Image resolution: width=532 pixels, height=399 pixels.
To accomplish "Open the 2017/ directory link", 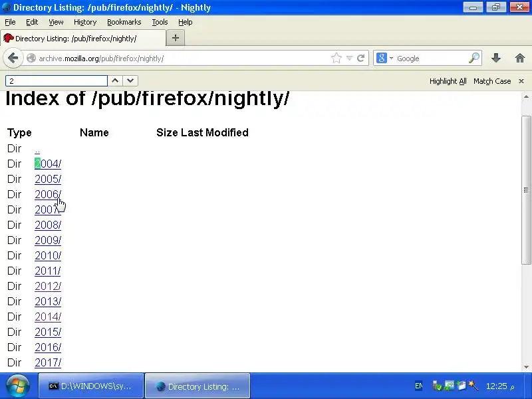I will 48,362.
